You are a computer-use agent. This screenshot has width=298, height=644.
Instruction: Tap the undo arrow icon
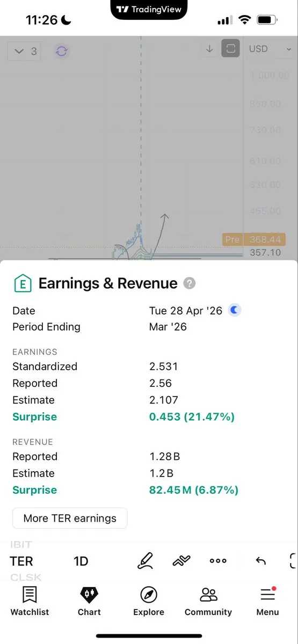tap(261, 561)
